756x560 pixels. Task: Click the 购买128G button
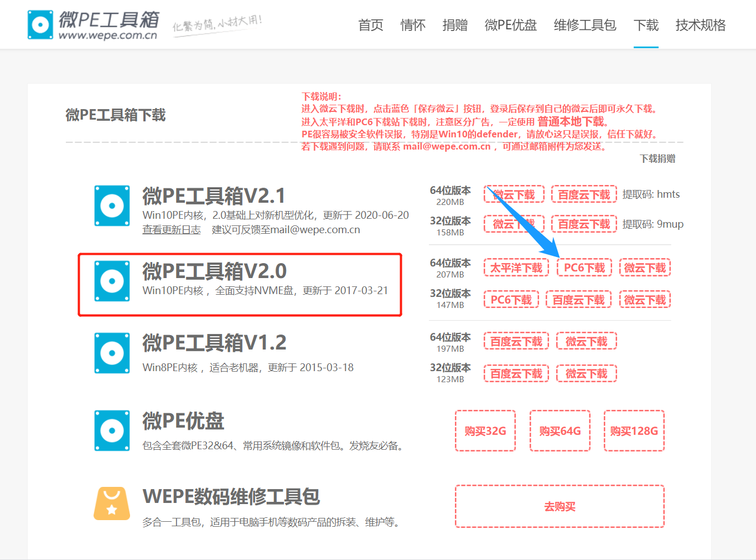pos(634,431)
